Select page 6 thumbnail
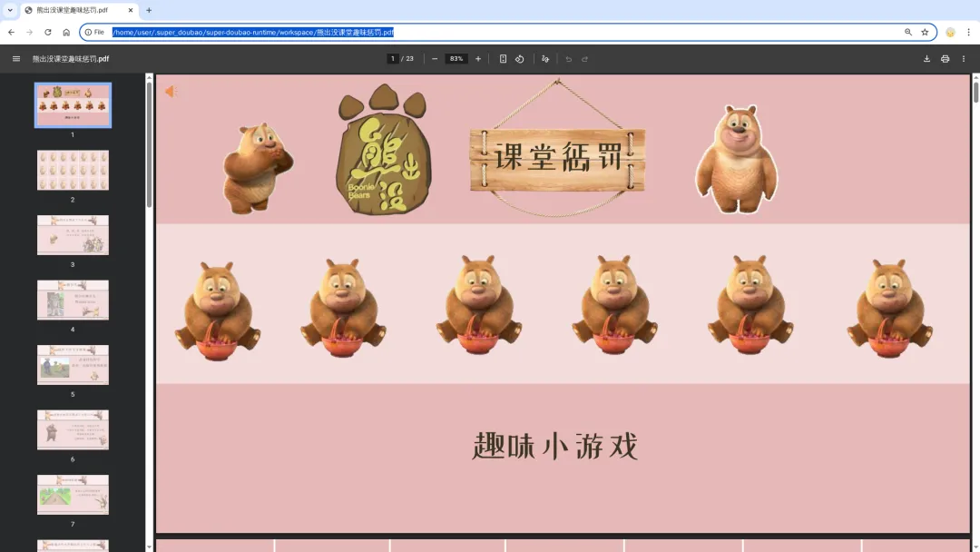This screenshot has width=980, height=552. click(73, 430)
